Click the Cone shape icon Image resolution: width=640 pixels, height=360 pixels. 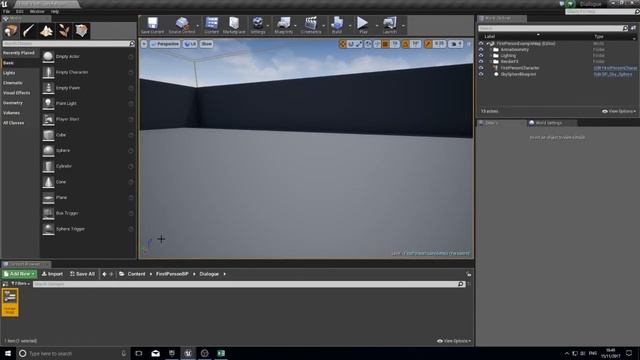tap(48, 182)
